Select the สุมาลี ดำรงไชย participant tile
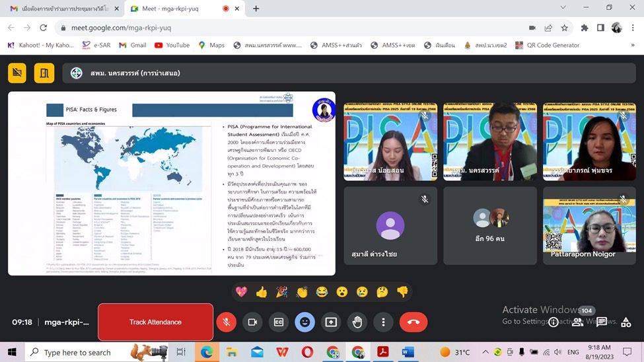Viewport: 644px width, 362px height. [x=390, y=226]
